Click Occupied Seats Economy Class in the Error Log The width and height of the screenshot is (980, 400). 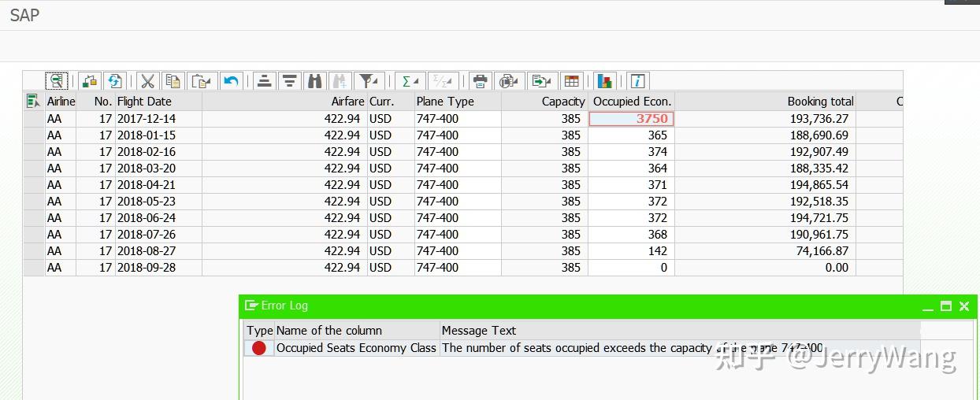coord(356,347)
